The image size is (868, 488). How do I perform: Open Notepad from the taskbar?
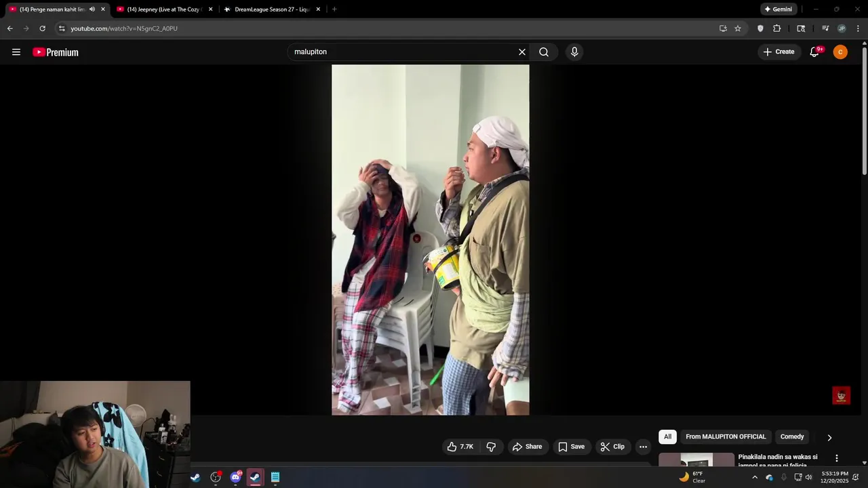(x=275, y=477)
